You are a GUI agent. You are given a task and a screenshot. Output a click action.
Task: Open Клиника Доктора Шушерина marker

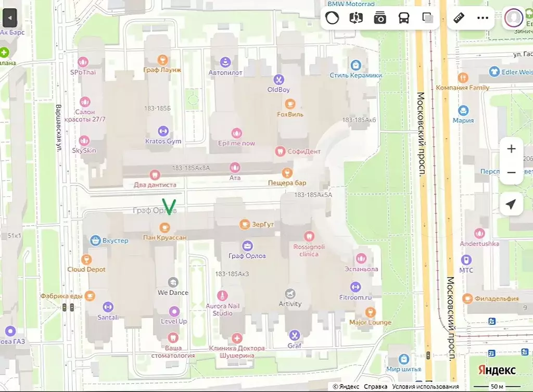tap(237, 338)
